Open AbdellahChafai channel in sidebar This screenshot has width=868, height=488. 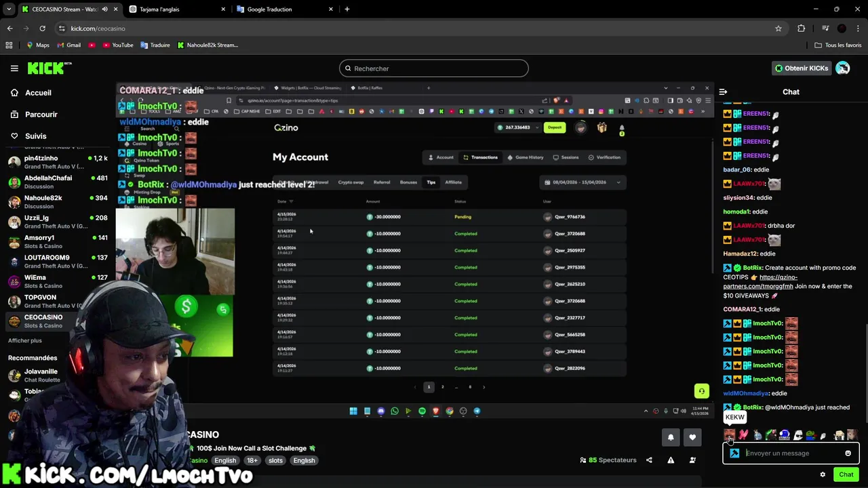(x=58, y=182)
